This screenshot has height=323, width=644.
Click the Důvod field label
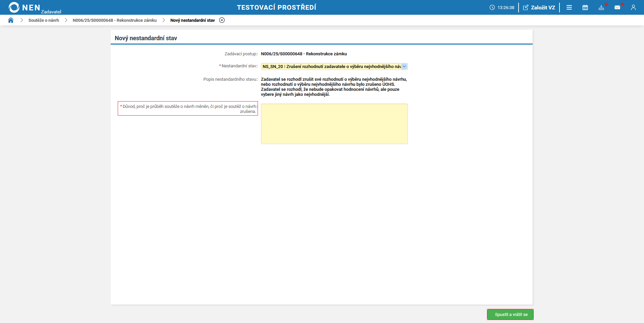[x=188, y=109]
